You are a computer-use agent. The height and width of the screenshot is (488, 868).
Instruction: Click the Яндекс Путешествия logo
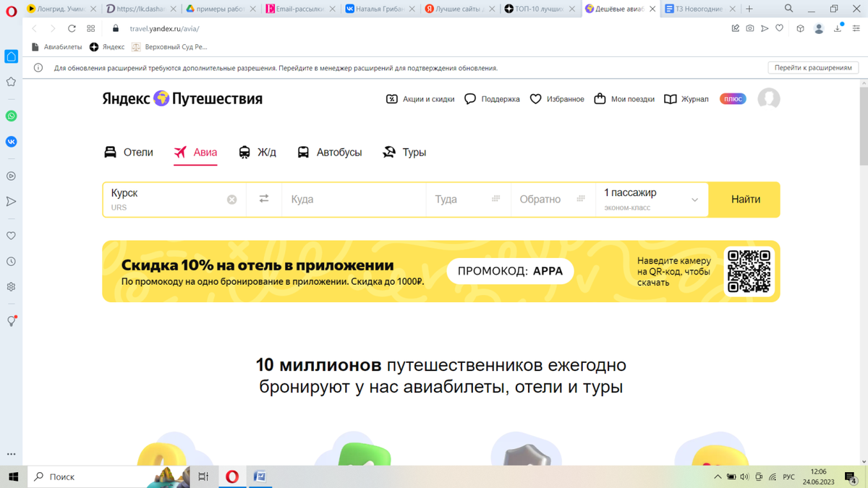pos(182,98)
